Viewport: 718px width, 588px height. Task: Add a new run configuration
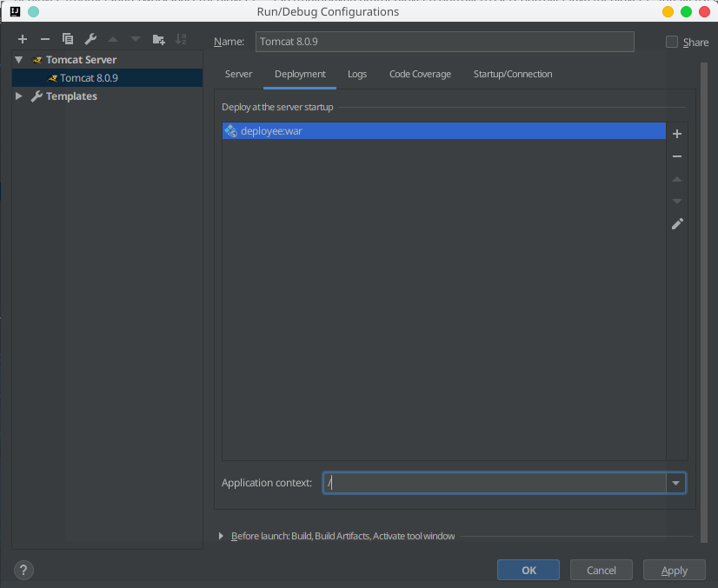tap(23, 39)
